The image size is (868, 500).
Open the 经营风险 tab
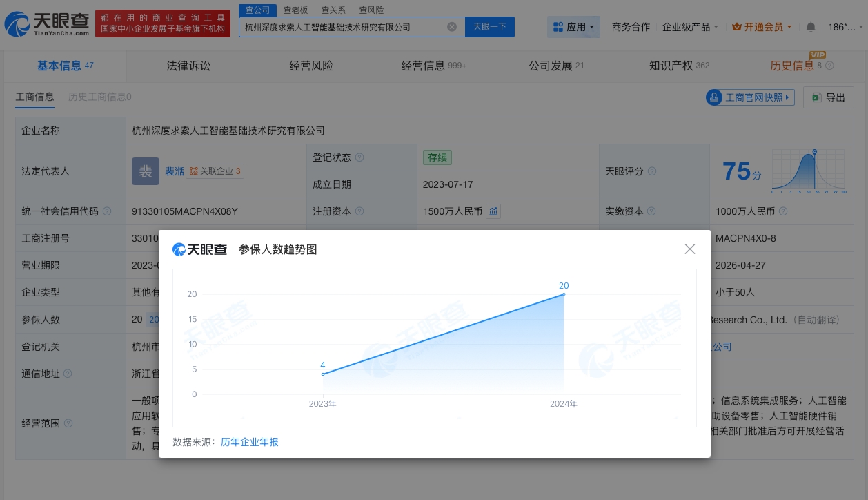(x=311, y=66)
